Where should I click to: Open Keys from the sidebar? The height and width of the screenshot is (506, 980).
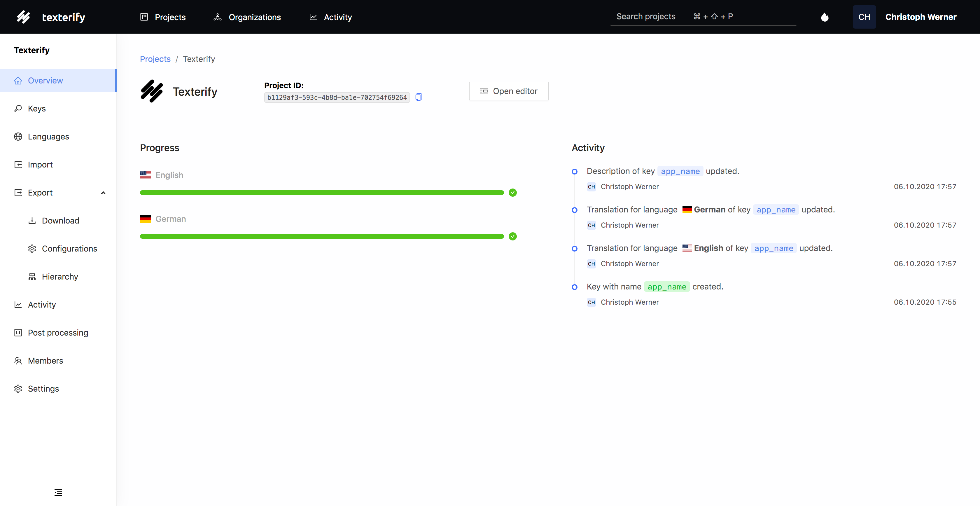[x=36, y=109]
